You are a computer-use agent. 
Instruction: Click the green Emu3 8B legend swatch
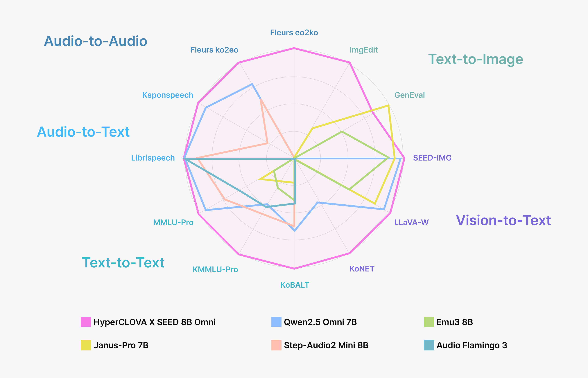[429, 322]
